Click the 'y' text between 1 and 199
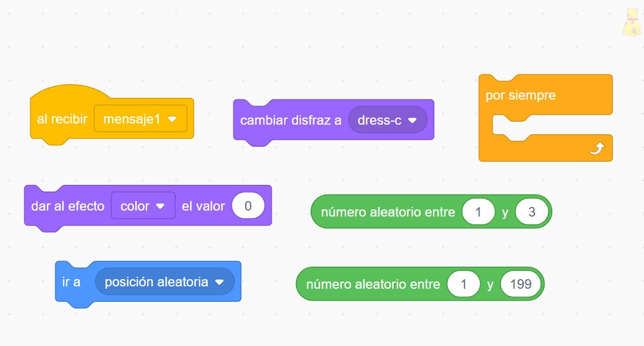The width and height of the screenshot is (644, 346). point(490,284)
